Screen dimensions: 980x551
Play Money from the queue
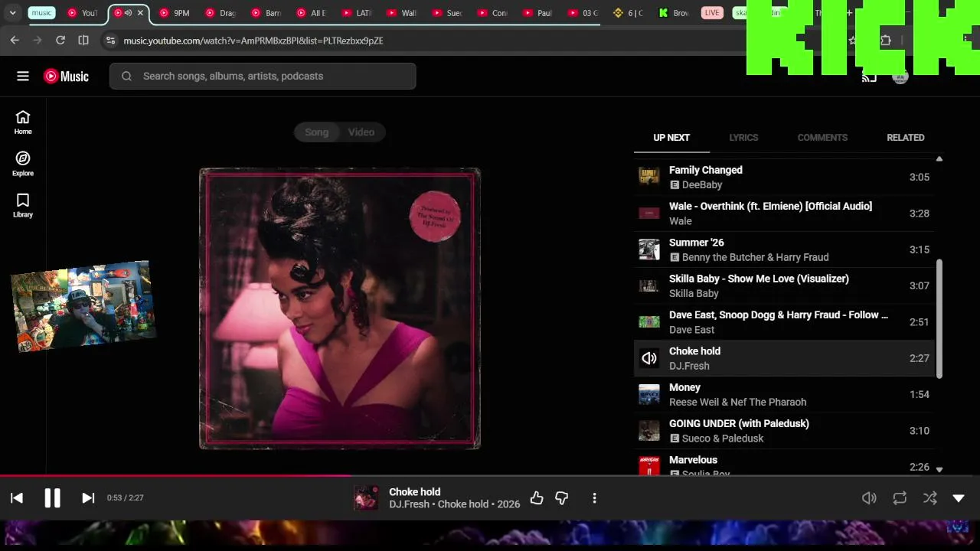[784, 395]
